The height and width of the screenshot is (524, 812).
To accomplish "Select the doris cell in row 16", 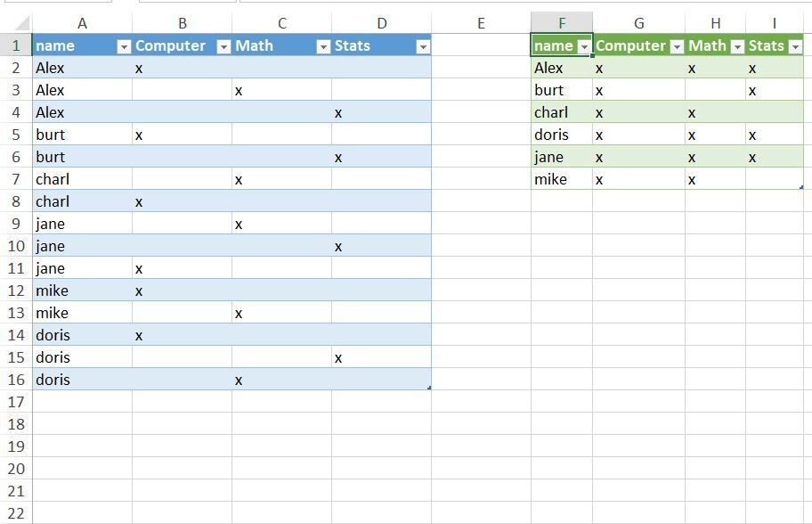I will [x=82, y=380].
